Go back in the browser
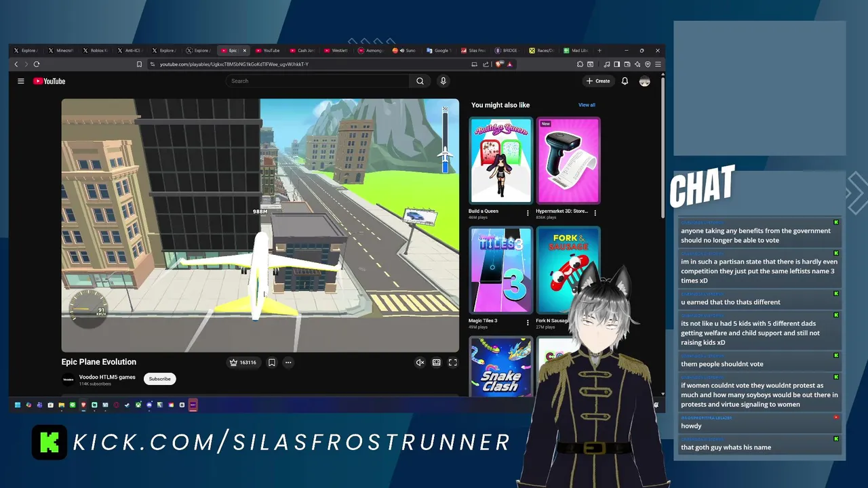 pyautogui.click(x=16, y=64)
